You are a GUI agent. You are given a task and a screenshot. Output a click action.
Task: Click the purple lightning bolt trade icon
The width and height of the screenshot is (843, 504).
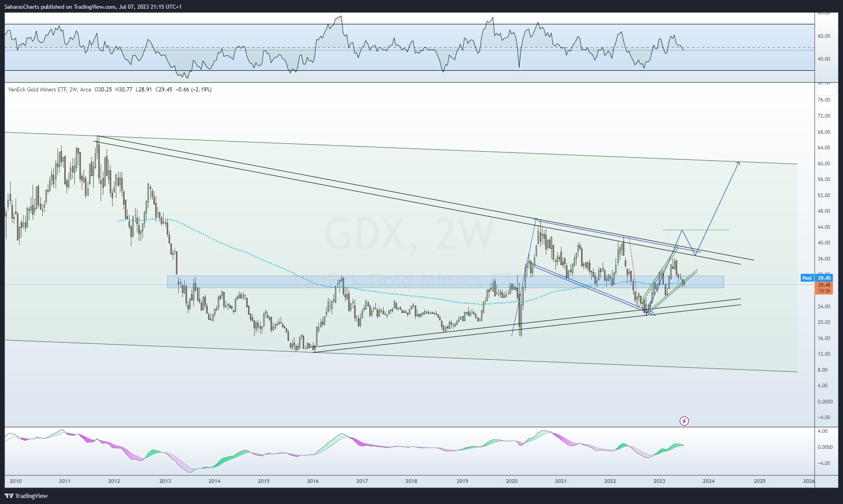pyautogui.click(x=684, y=421)
